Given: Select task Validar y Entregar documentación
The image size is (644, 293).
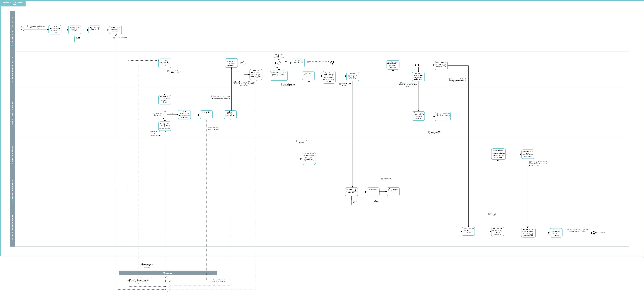Looking at the screenshot, I should coord(230,114).
